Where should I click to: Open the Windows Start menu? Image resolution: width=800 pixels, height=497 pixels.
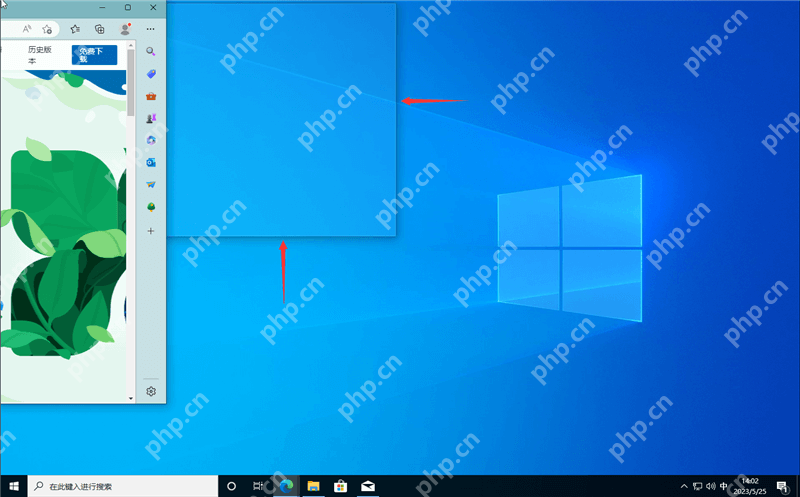click(14, 486)
